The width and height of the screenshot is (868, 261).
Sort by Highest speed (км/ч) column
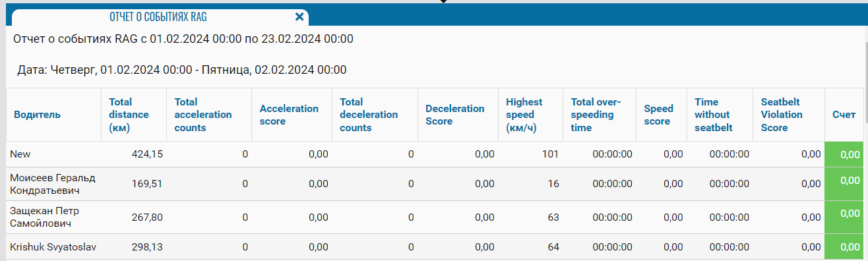[x=524, y=115]
